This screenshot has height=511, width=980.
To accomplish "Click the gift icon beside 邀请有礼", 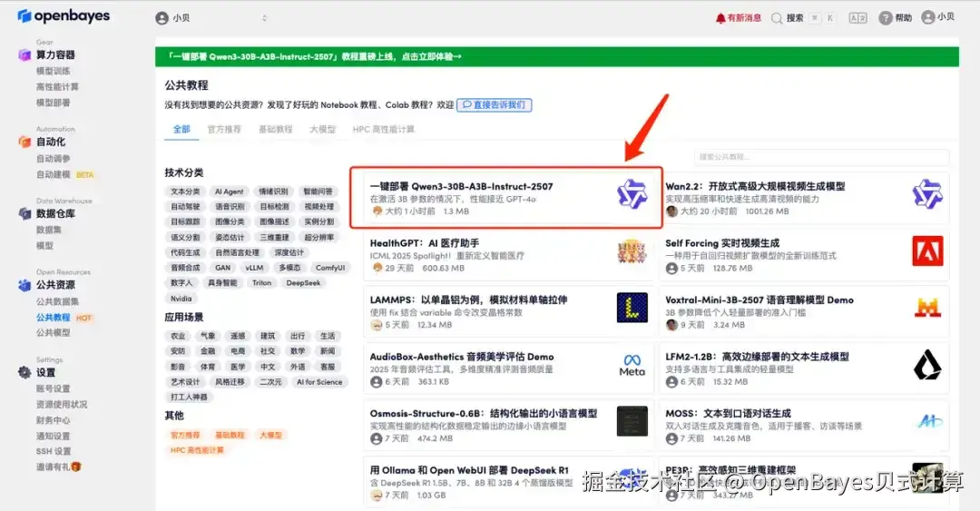I will pyautogui.click(x=76, y=467).
